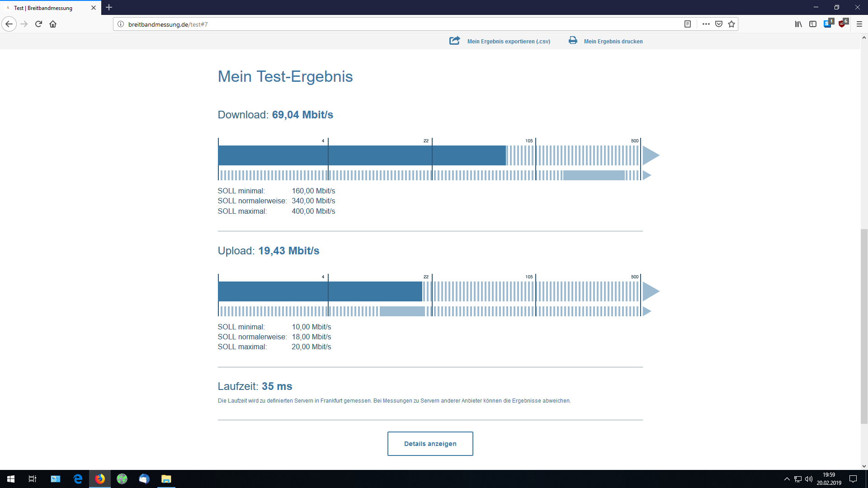
Task: Click upload SOLL normalerweise 18,00 Mbit/s
Action: 274,337
